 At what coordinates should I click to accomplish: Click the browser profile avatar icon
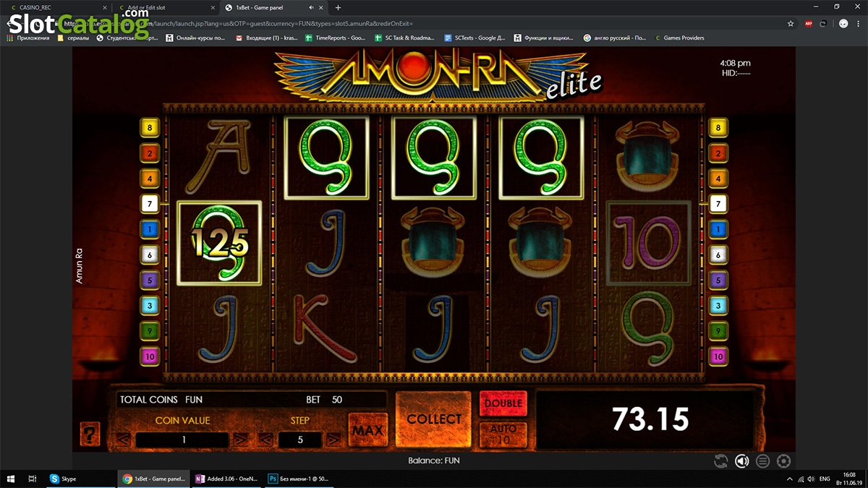tap(843, 23)
